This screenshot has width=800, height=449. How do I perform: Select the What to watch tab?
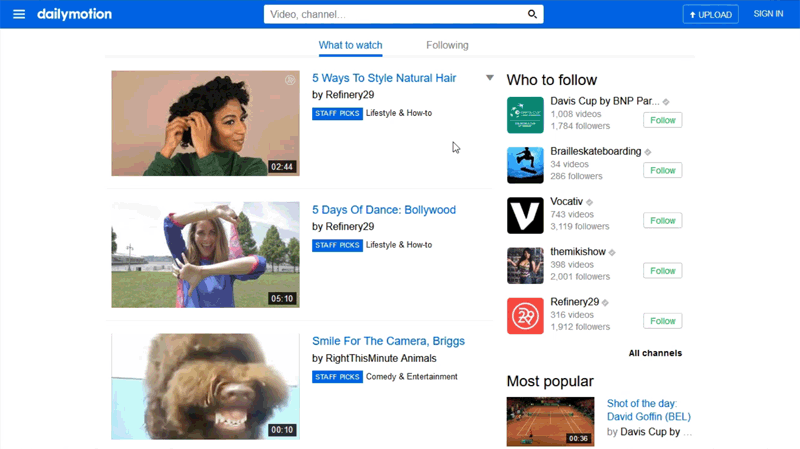coord(350,45)
